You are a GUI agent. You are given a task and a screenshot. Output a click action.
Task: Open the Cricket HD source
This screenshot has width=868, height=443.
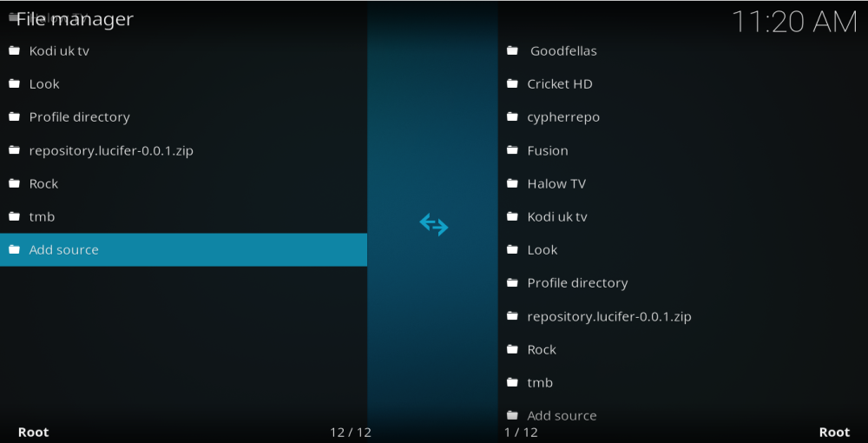(560, 84)
